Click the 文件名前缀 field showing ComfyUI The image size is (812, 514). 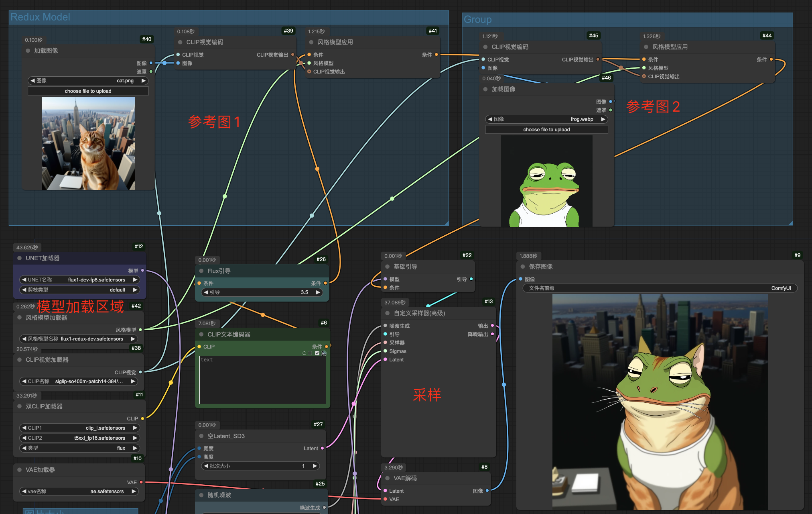(658, 288)
